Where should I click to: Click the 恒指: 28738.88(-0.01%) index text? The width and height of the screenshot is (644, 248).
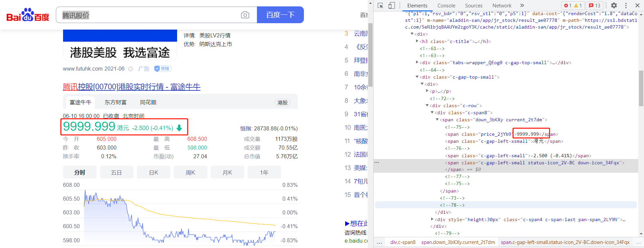[x=269, y=128]
